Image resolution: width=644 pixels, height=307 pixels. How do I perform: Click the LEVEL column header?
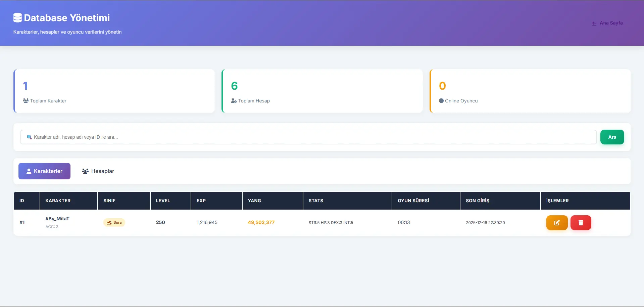click(163, 201)
